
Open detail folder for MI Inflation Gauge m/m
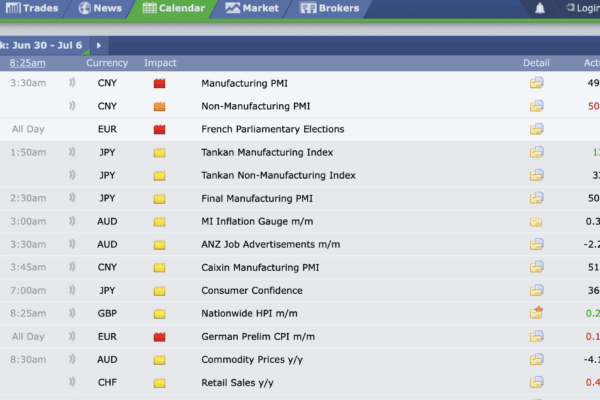536,222
